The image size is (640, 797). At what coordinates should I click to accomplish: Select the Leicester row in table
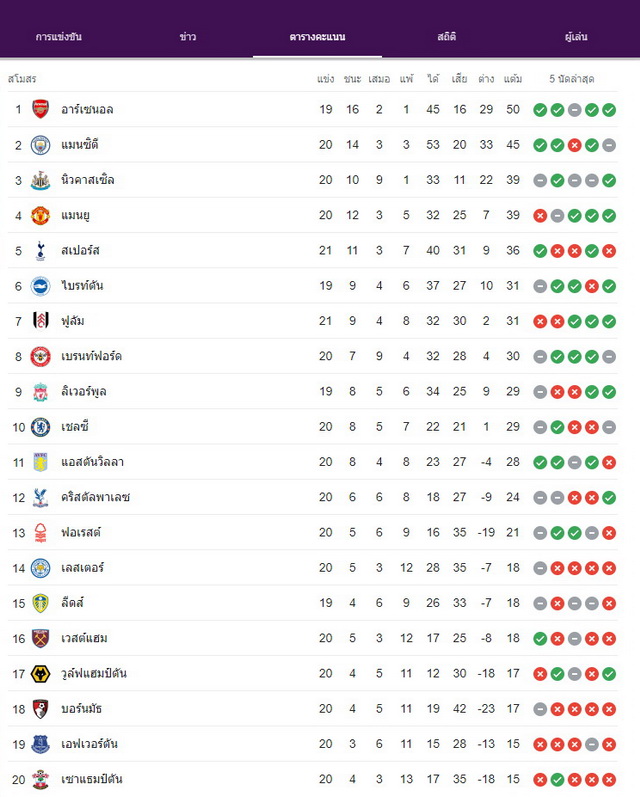tap(313, 568)
